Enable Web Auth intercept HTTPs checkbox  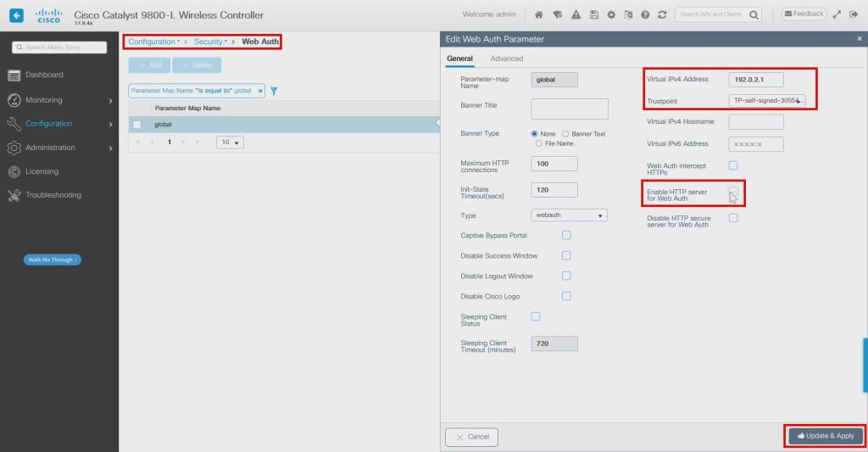733,165
